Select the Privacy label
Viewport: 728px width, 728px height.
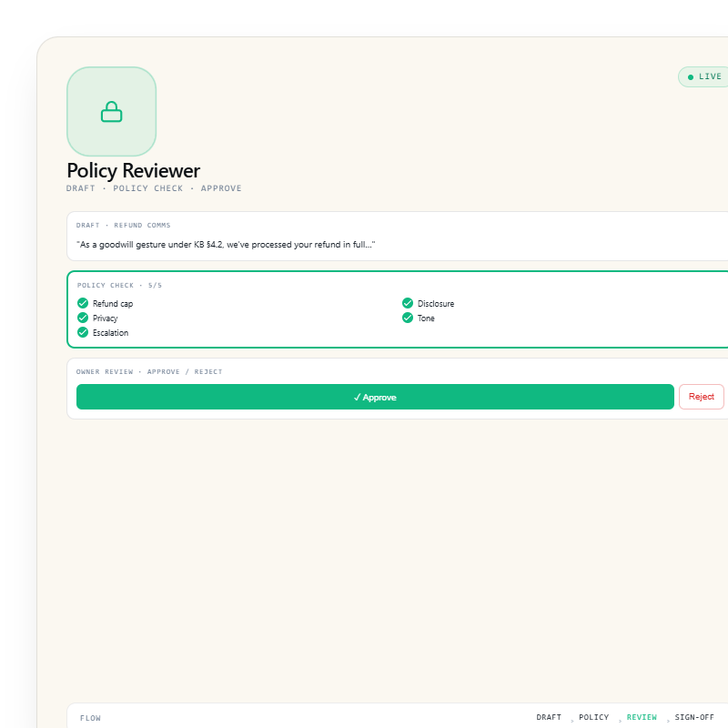coord(105,318)
